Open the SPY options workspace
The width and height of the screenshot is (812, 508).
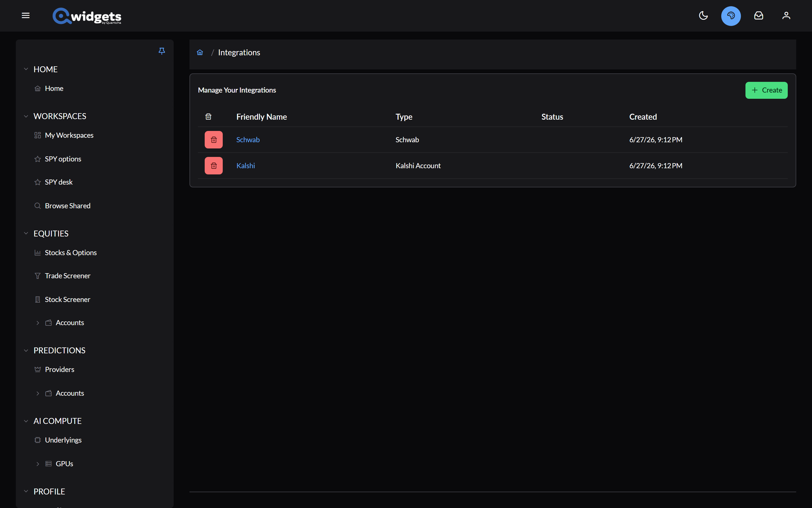pyautogui.click(x=63, y=159)
